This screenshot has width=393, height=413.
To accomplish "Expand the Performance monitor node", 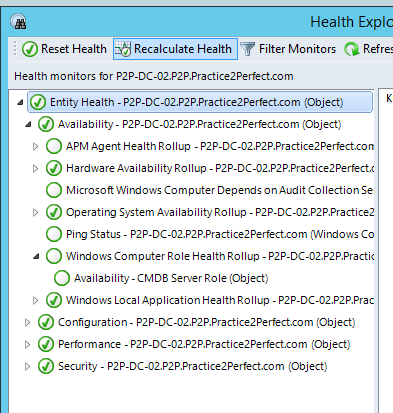I will pyautogui.click(x=27, y=344).
